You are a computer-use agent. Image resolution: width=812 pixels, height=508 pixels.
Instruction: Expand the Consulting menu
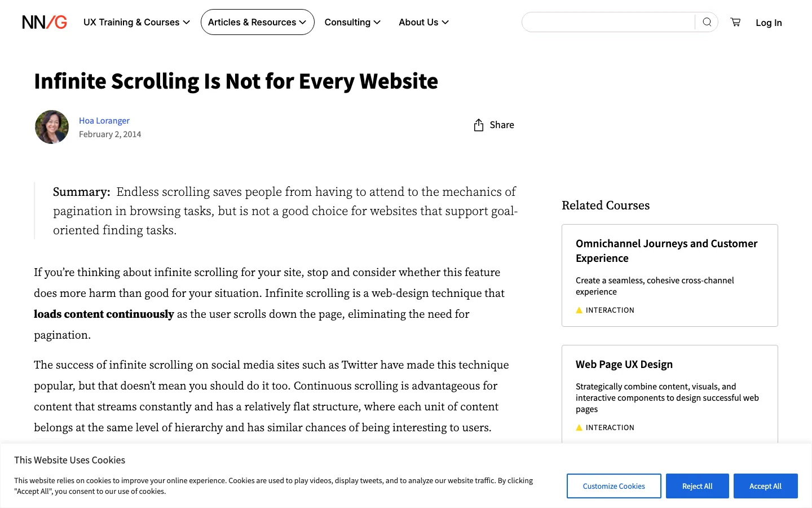point(352,22)
